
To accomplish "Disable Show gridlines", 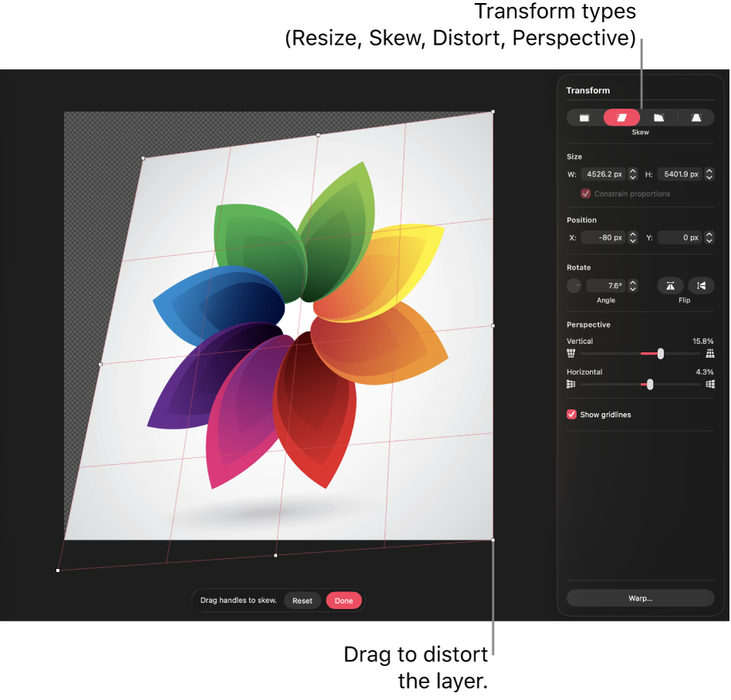I will click(x=571, y=414).
